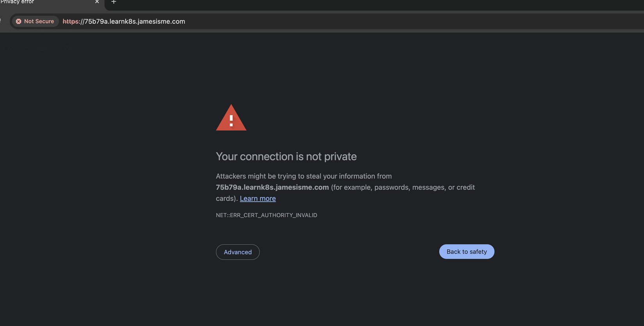Image resolution: width=644 pixels, height=326 pixels.
Task: Click the exclamation mark in the warning symbol
Action: [231, 120]
